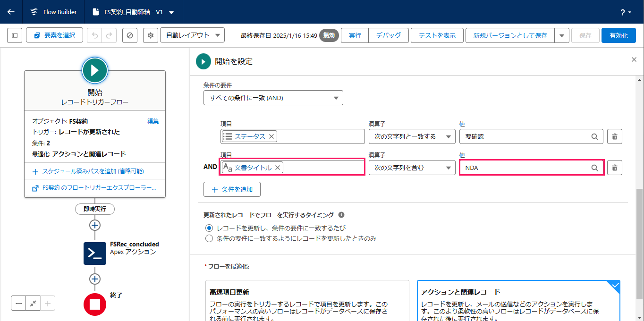Click the 無効 status badge
Screen dimensions: 644x321
point(329,35)
